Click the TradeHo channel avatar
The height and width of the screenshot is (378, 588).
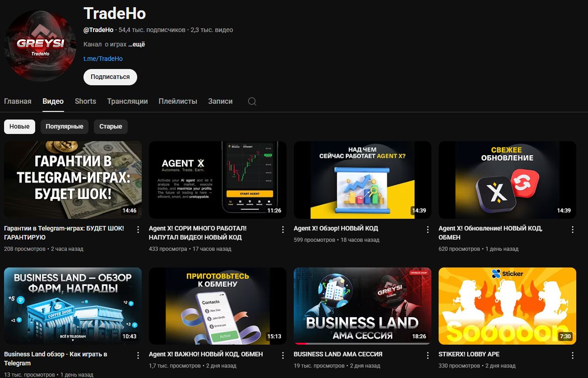[x=40, y=46]
